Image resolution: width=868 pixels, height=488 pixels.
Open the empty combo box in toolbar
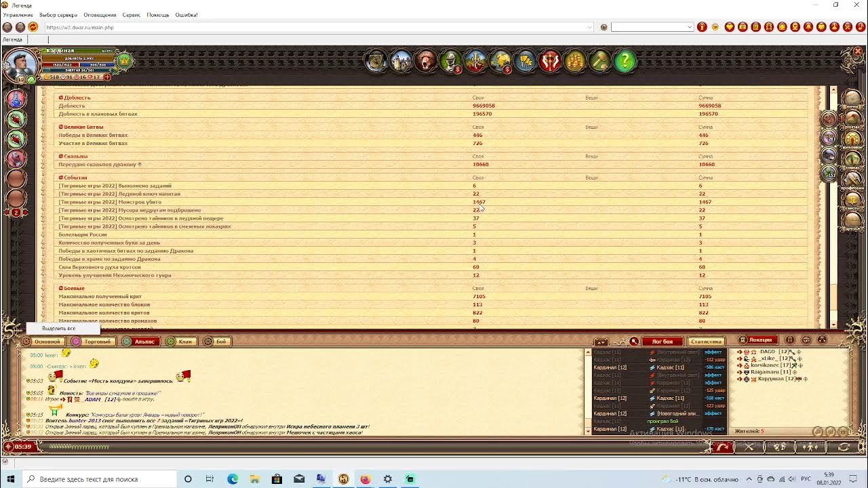click(652, 27)
